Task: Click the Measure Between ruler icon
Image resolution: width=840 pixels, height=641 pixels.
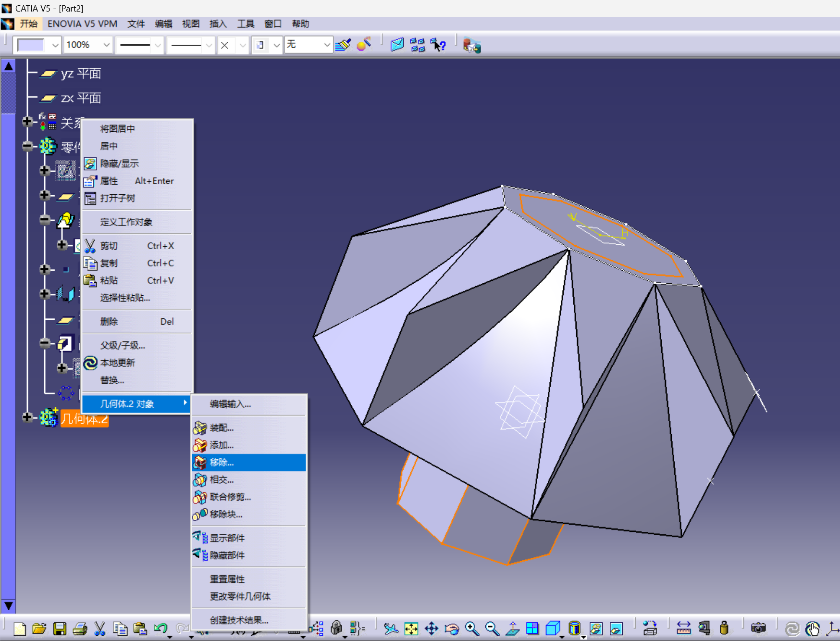Action: [x=683, y=628]
